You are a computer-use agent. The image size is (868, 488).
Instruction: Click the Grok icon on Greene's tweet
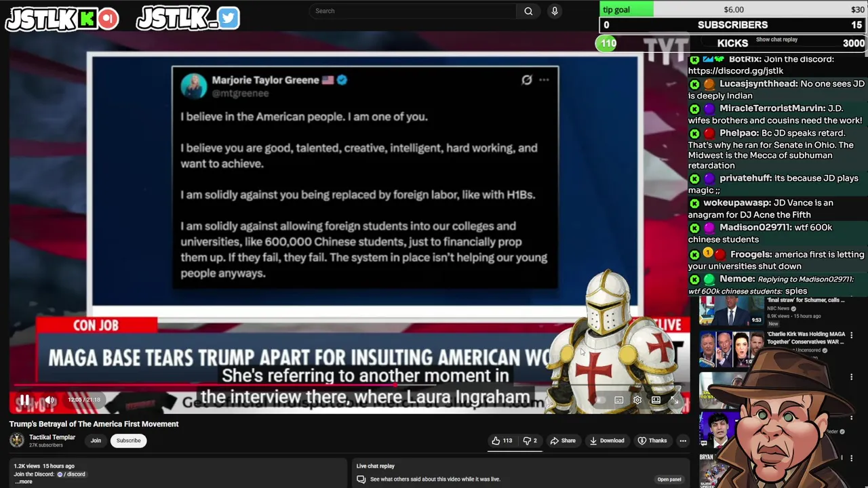pyautogui.click(x=527, y=80)
